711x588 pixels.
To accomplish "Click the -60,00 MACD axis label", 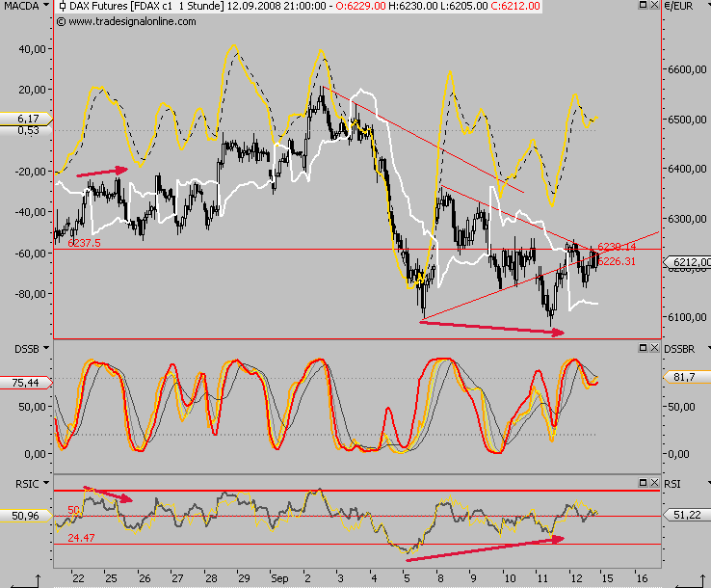I will (x=31, y=254).
